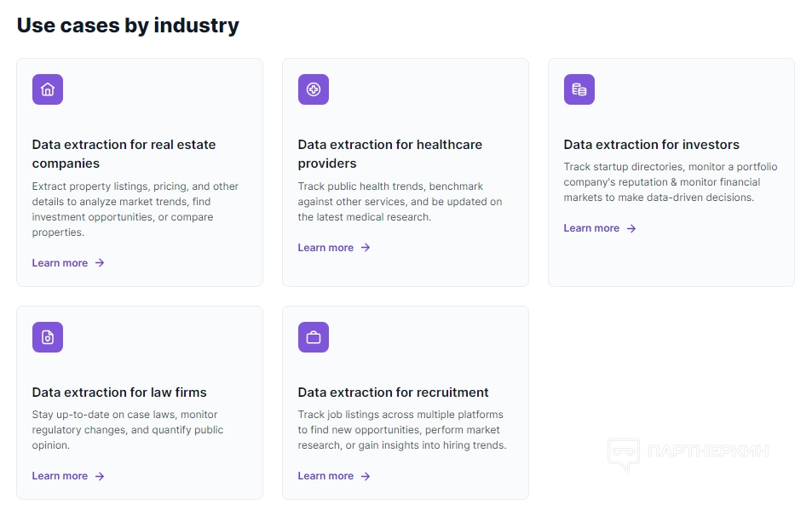This screenshot has height=516, width=812.
Task: Click the law firms document icon
Action: [48, 337]
